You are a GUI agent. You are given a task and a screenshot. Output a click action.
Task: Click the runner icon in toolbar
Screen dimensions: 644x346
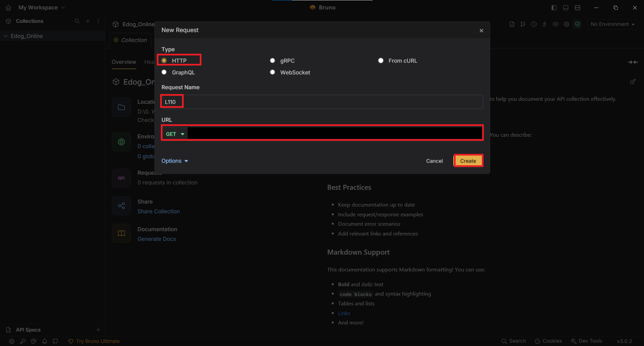point(544,24)
